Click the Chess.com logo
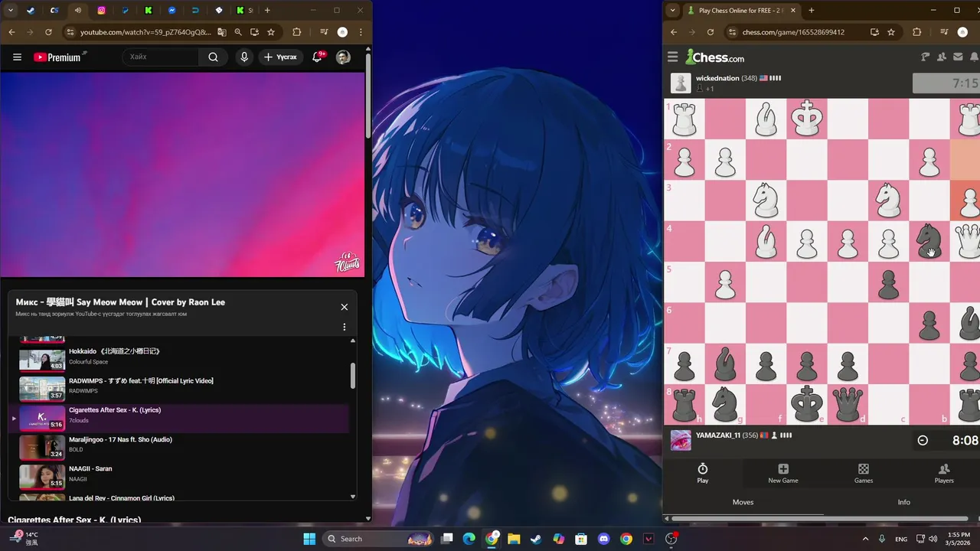Image resolution: width=980 pixels, height=551 pixels. point(715,57)
